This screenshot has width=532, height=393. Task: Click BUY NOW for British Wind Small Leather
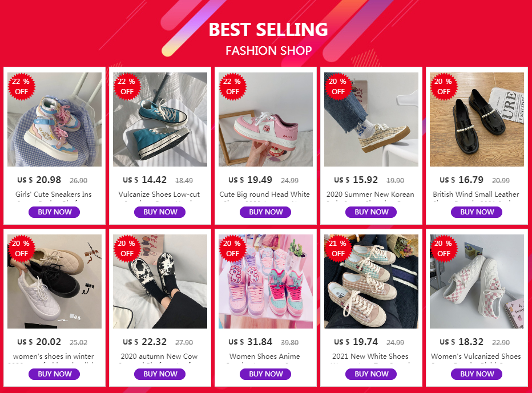[477, 212]
